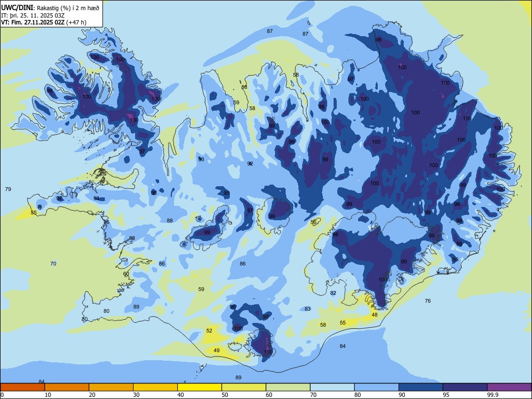The width and height of the screenshot is (532, 399).
Task: Select the 'IT: þri. 25. 11. 2025 03Z' line
Action: (33, 15)
